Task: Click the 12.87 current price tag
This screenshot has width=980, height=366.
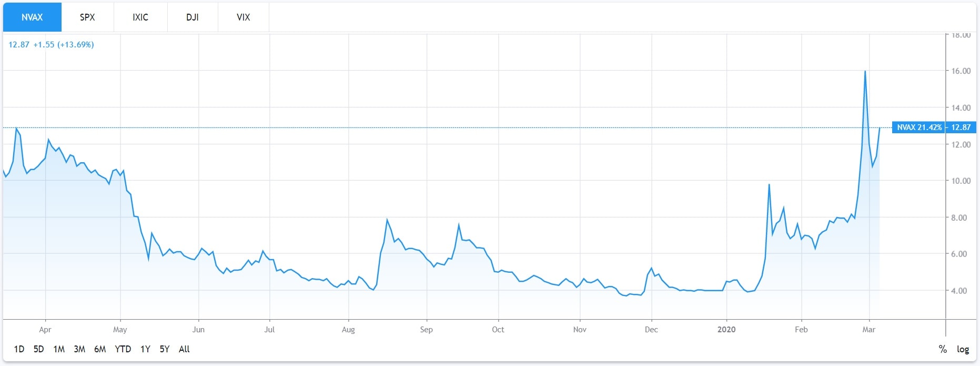Action: pos(961,127)
